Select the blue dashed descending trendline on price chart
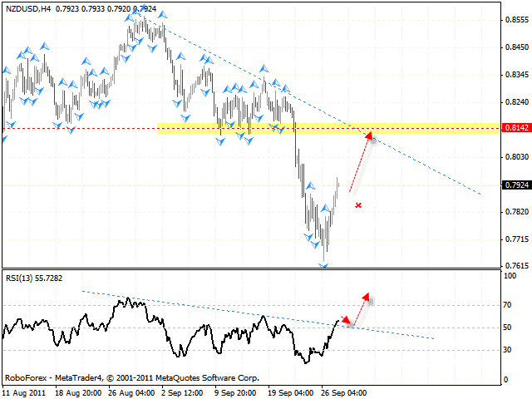 [x=416, y=160]
